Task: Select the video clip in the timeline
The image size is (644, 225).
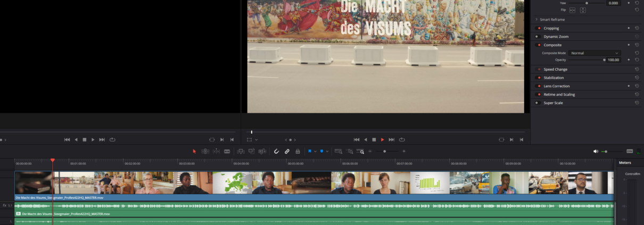Action: (x=314, y=186)
